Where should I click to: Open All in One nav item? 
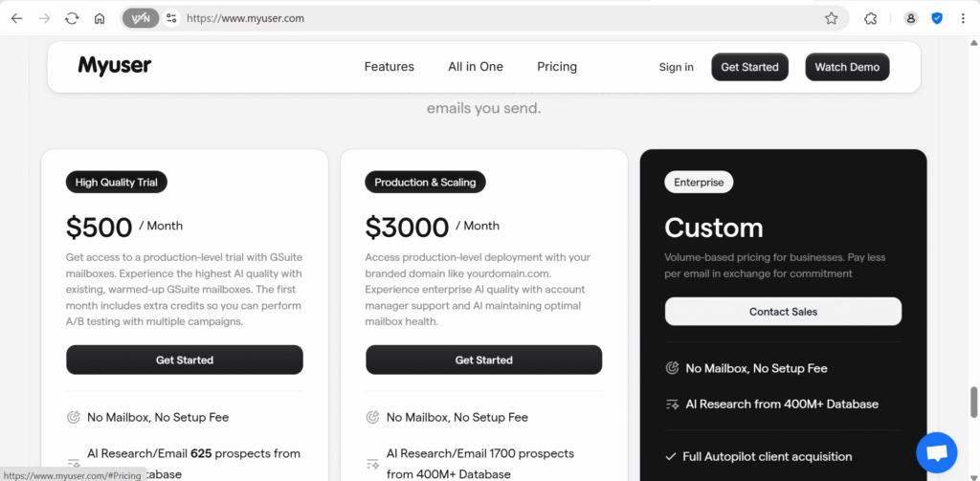click(x=476, y=67)
